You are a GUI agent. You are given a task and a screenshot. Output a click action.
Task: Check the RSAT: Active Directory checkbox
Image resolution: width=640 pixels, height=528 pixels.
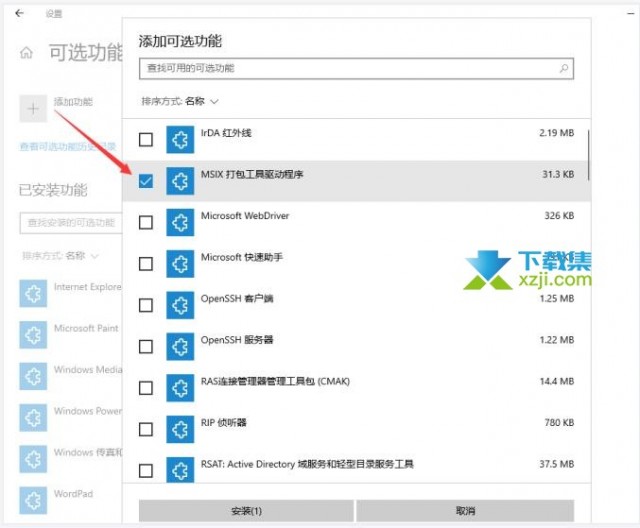pyautogui.click(x=146, y=470)
